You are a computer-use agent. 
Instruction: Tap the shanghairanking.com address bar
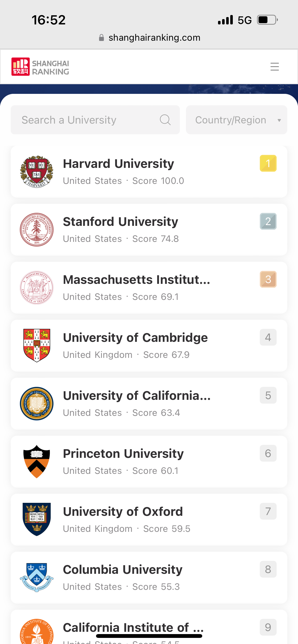(149, 38)
